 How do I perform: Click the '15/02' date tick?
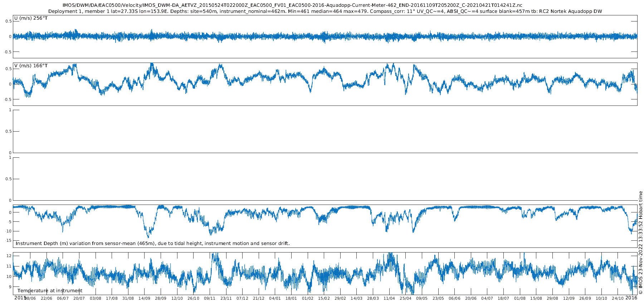point(324,299)
